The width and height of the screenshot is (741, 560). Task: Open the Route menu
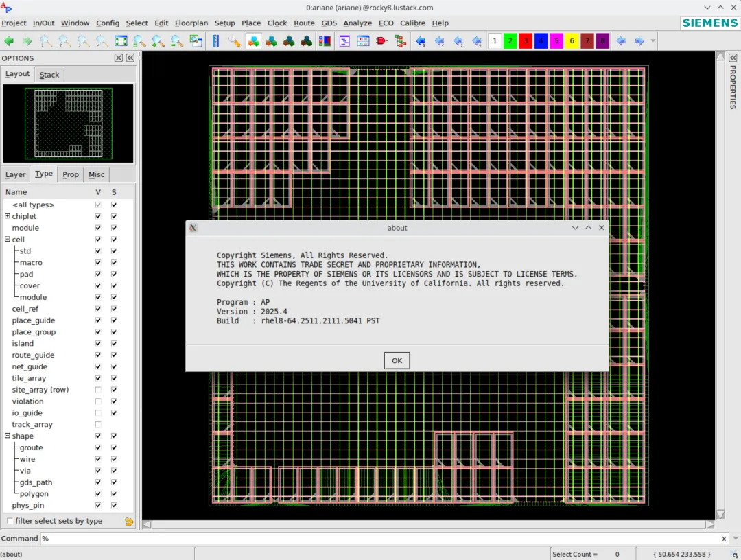[x=305, y=23]
